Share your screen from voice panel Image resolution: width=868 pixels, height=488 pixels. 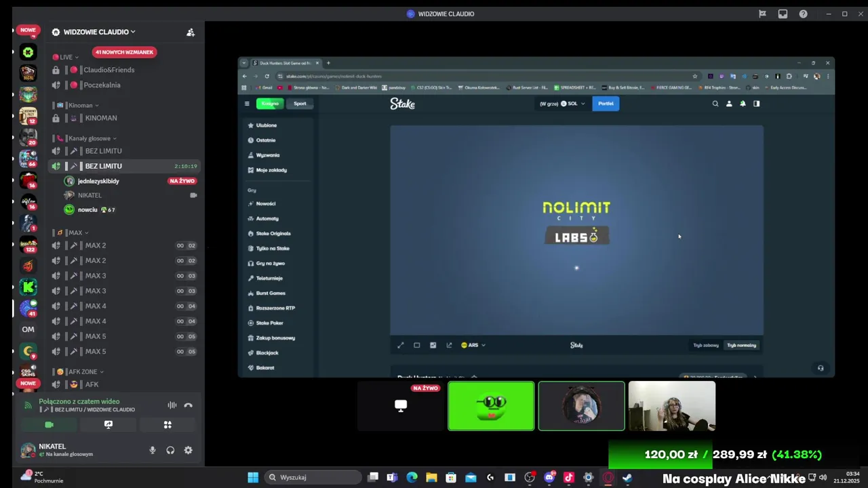108,425
